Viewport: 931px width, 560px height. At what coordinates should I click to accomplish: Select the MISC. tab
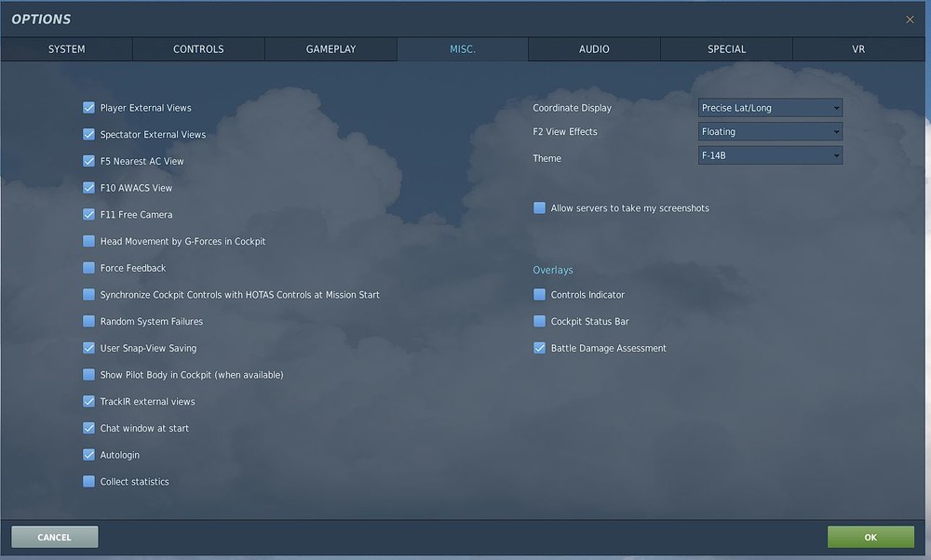463,49
